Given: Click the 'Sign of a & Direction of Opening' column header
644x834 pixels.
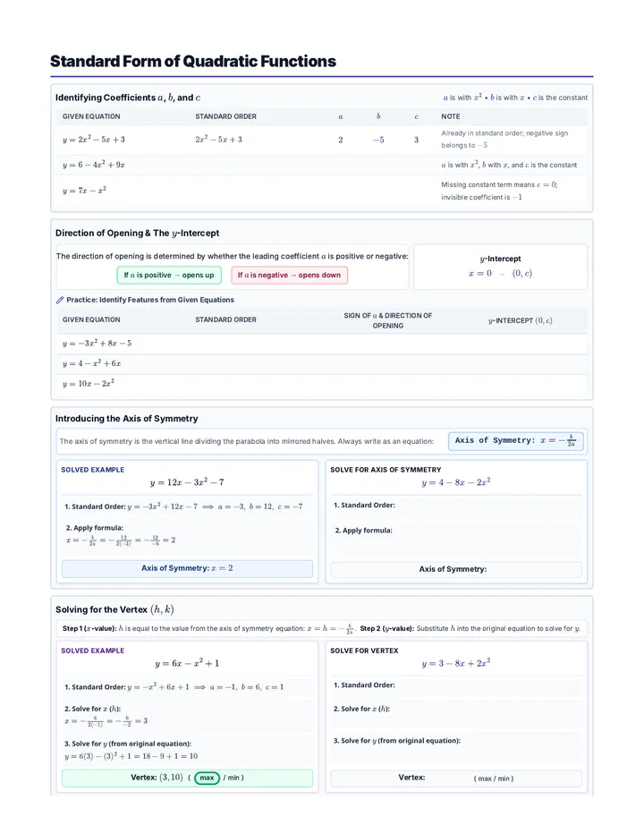Looking at the screenshot, I should [x=387, y=320].
